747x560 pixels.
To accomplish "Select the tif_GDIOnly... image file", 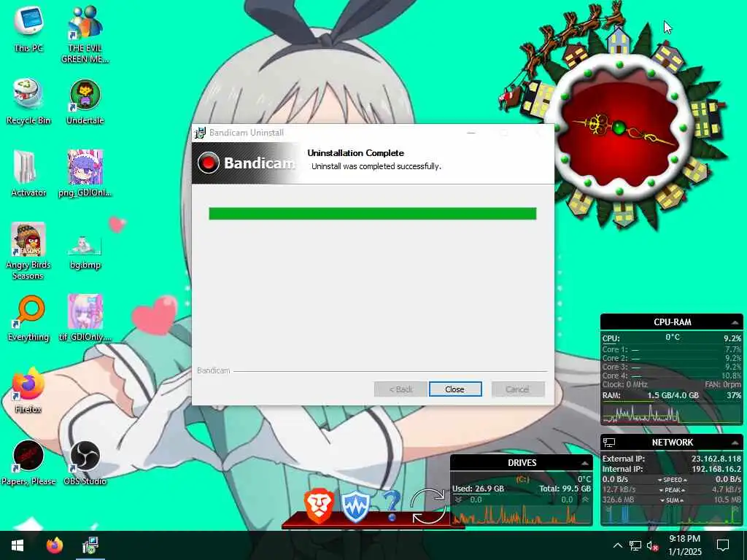I will point(85,318).
